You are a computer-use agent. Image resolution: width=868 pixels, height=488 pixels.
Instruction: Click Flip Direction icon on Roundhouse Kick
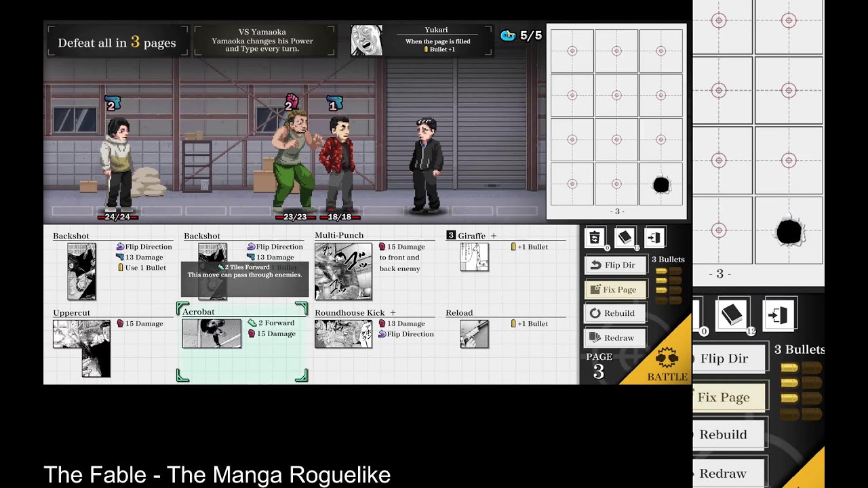click(382, 334)
